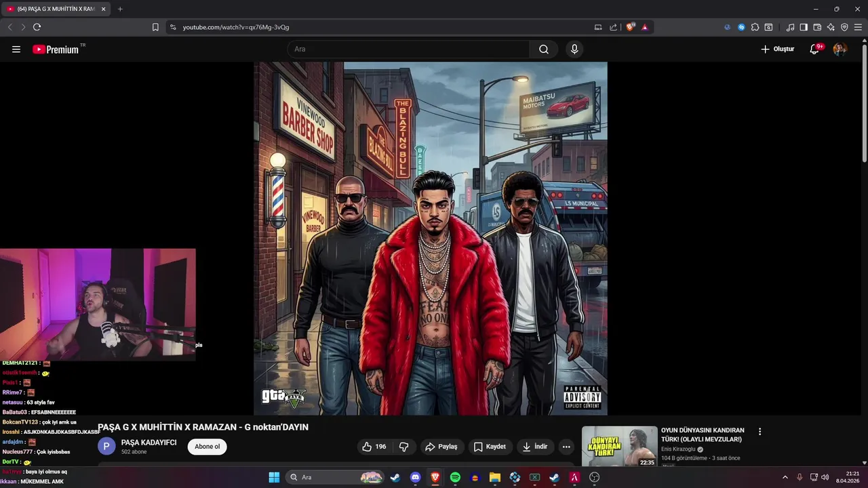
Task: Focus the YouTube Ara search field
Action: point(408,49)
